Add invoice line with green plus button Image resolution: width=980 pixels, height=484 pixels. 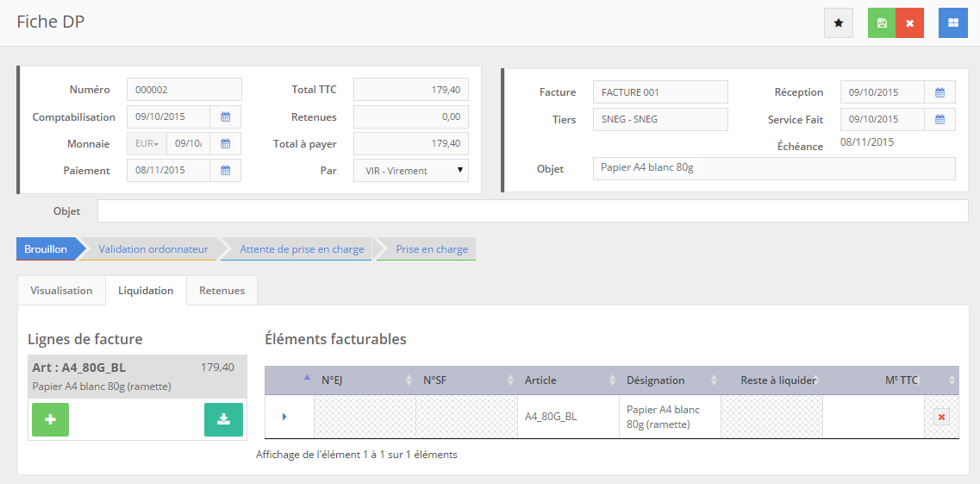pos(50,419)
